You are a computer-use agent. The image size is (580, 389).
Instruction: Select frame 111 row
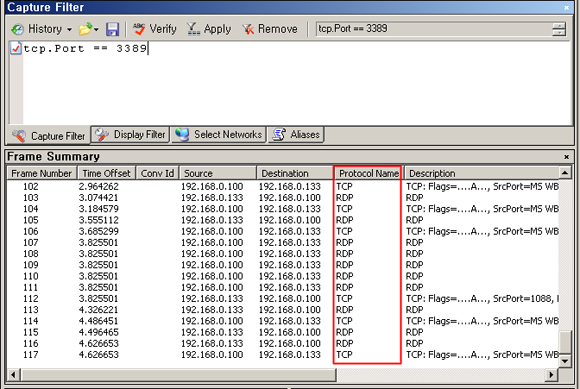point(283,287)
